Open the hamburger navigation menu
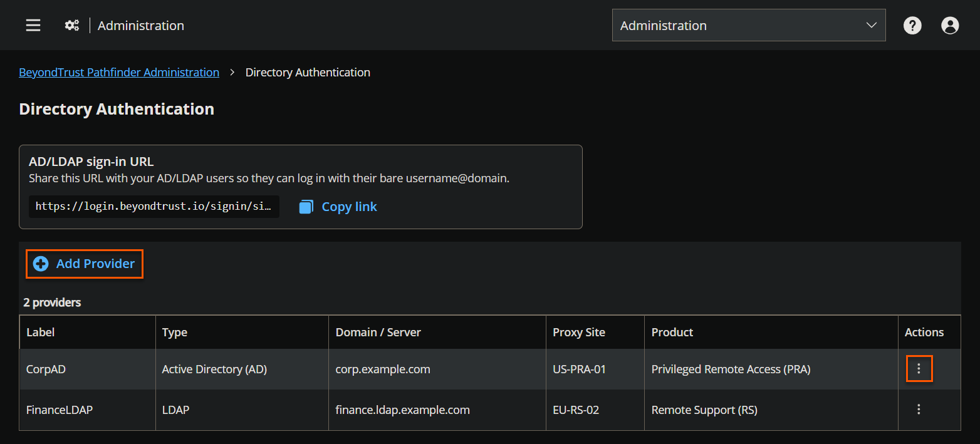The image size is (980, 444). (33, 25)
